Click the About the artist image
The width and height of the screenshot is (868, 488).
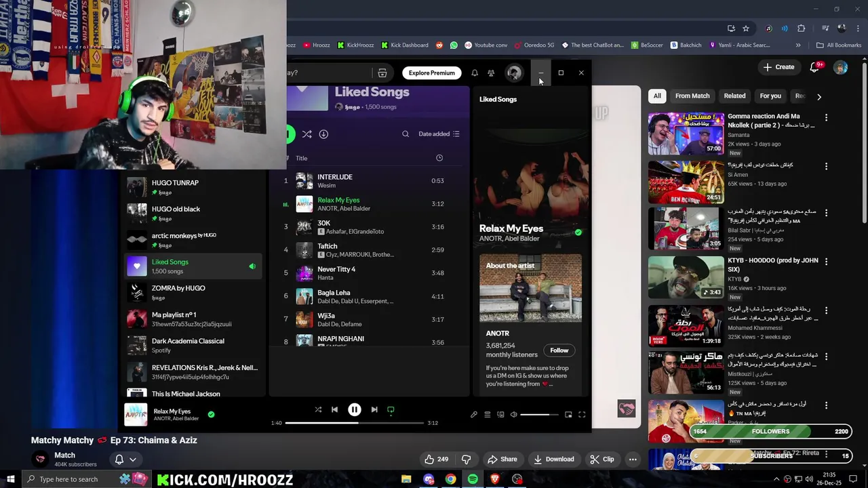click(x=530, y=288)
